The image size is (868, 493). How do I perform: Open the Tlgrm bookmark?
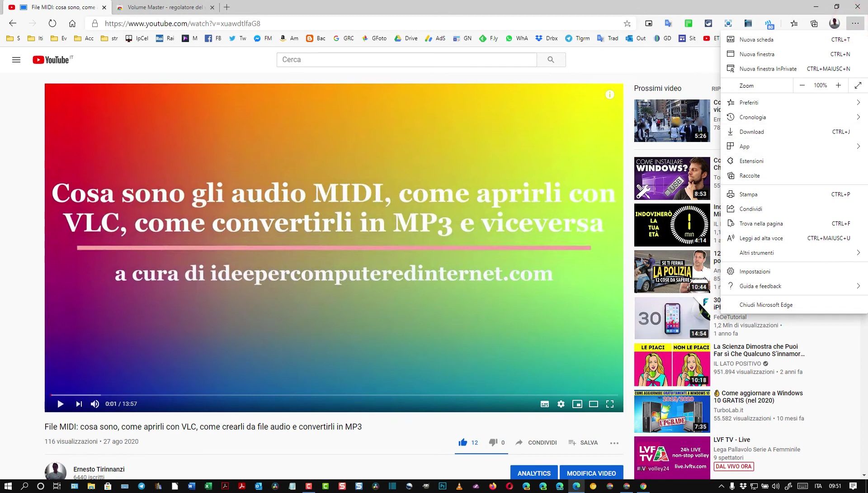pyautogui.click(x=577, y=38)
